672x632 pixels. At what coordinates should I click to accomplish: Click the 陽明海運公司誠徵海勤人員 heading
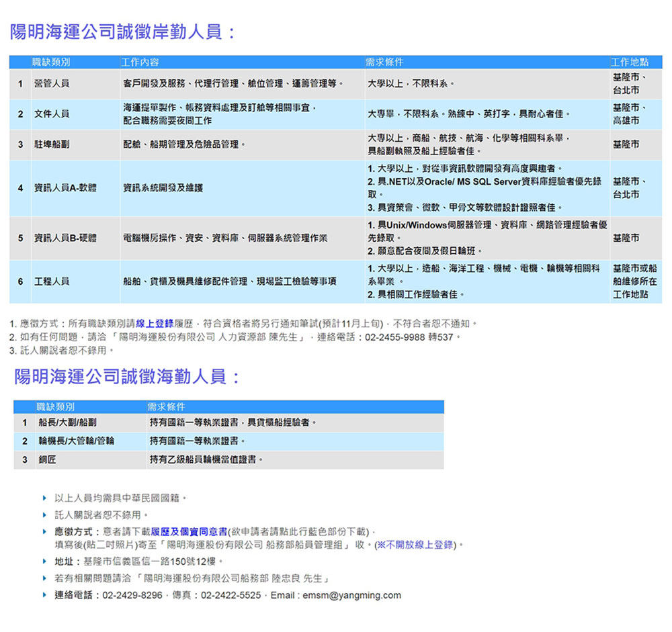pos(126,377)
